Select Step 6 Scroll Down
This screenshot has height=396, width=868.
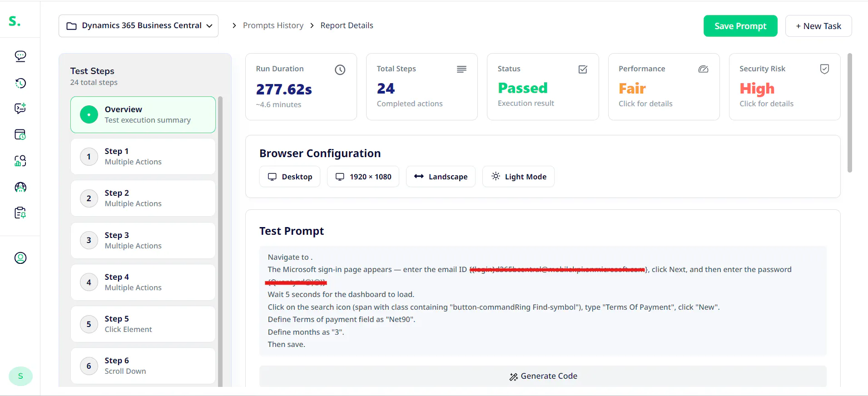pyautogui.click(x=143, y=366)
